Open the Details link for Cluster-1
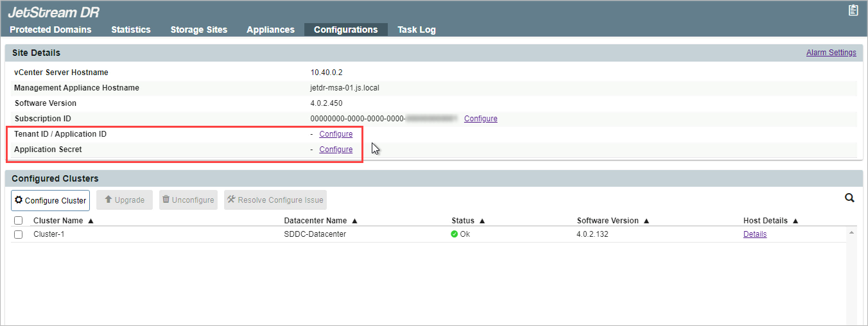The image size is (868, 326). pos(755,234)
